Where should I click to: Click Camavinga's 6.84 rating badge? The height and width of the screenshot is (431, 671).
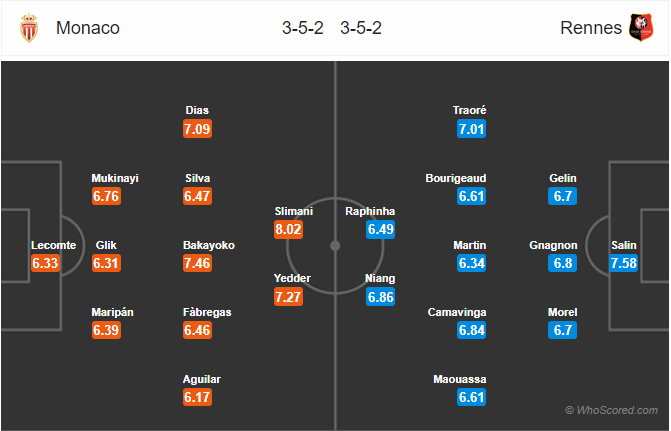[x=471, y=330]
